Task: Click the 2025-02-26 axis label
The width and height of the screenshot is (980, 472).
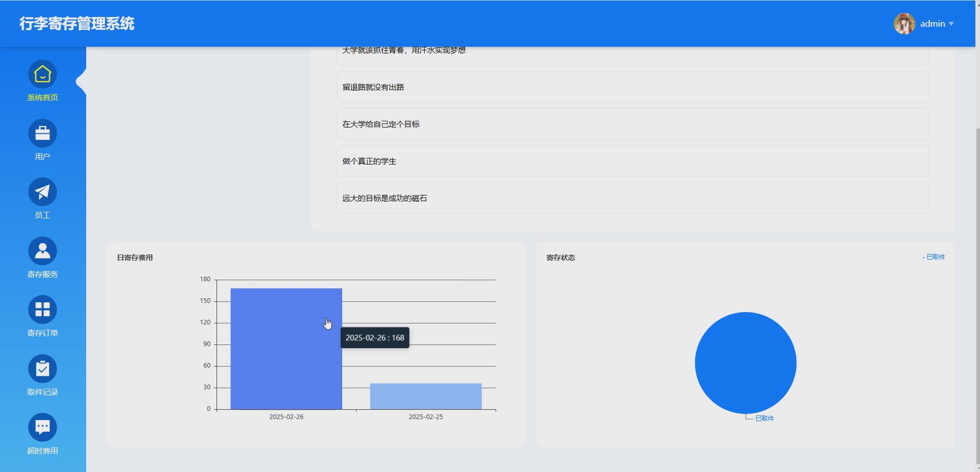Action: (x=286, y=417)
